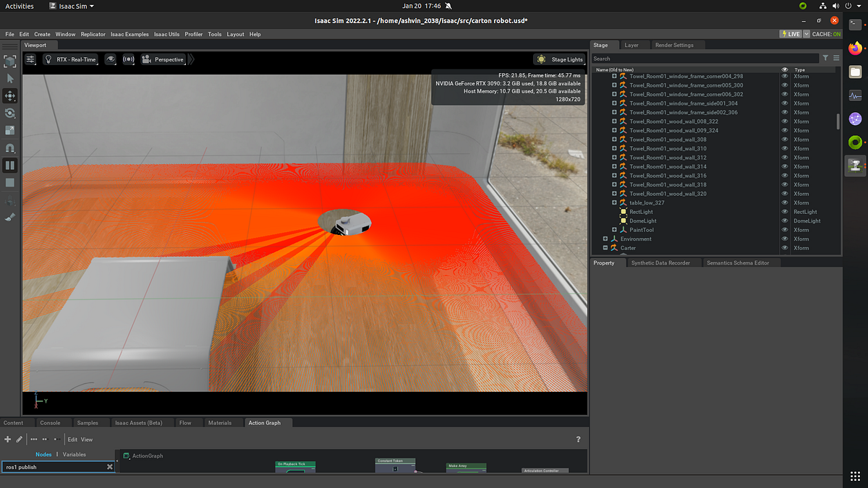
Task: Open the Isaac Sim icon in the right dock
Action: coord(856,165)
